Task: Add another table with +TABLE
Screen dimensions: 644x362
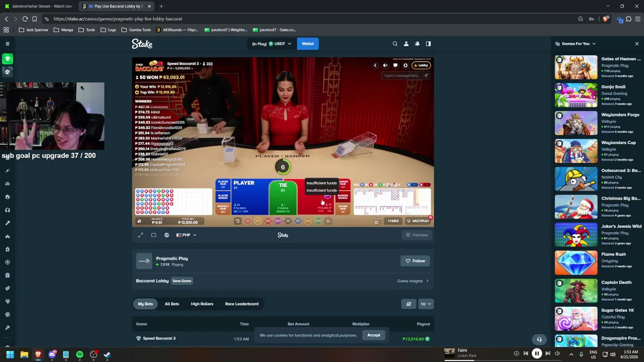Action: click(x=393, y=221)
